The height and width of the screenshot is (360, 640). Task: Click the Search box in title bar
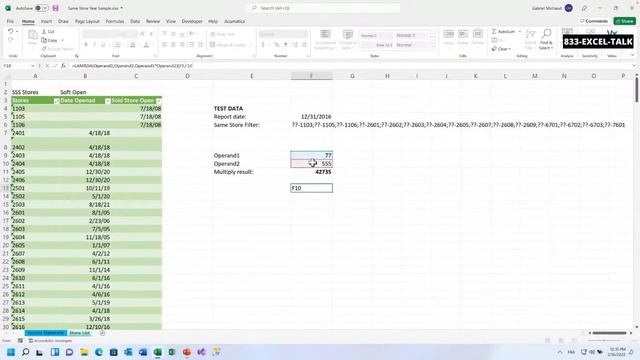coord(322,8)
